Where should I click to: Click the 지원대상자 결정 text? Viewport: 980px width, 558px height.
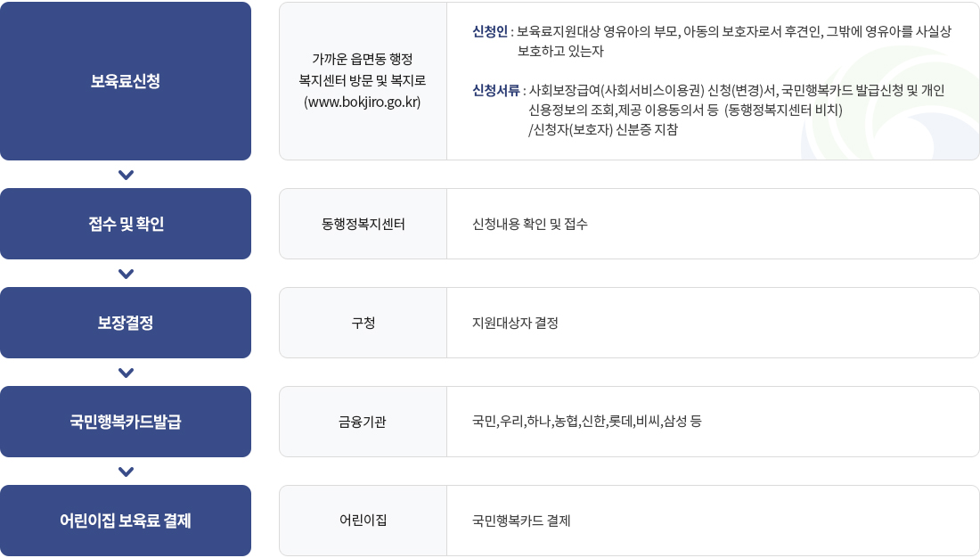(x=515, y=323)
